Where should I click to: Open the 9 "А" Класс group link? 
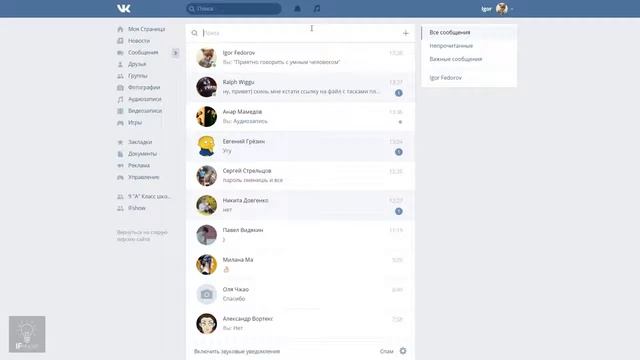(x=149, y=196)
